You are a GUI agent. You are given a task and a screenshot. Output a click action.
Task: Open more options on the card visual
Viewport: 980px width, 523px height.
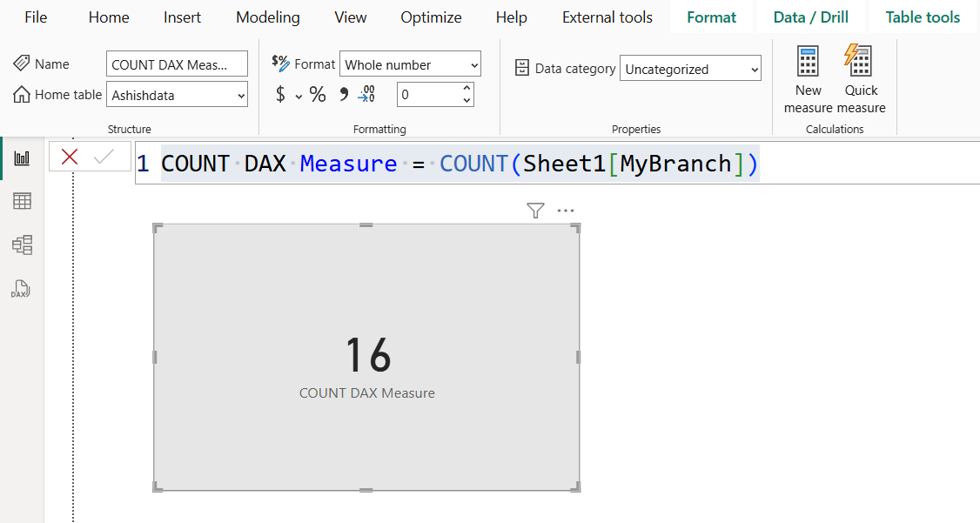point(566,210)
